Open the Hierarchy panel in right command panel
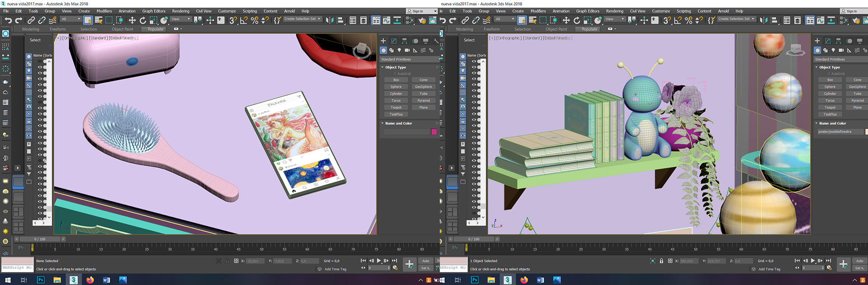The width and height of the screenshot is (868, 285). [839, 41]
